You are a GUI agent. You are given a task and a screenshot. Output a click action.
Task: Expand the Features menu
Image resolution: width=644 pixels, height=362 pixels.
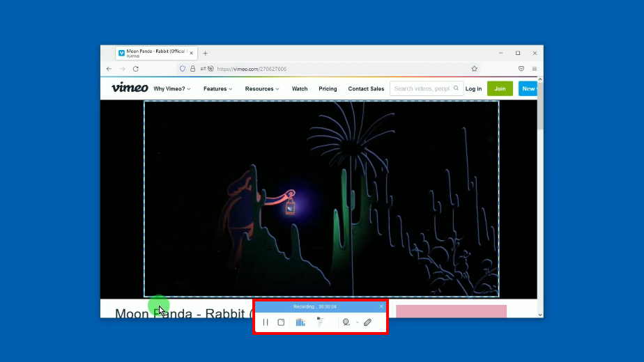pos(217,88)
